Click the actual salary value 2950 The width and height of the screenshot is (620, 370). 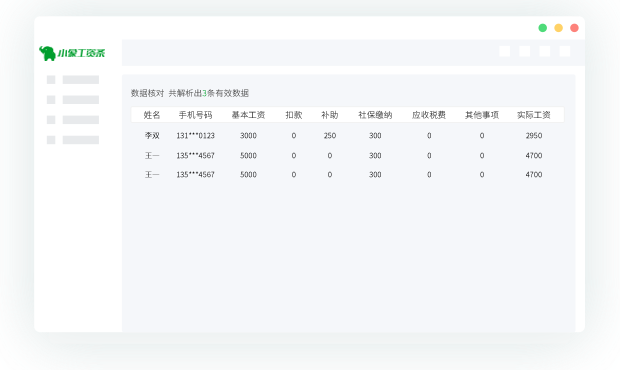tap(534, 136)
